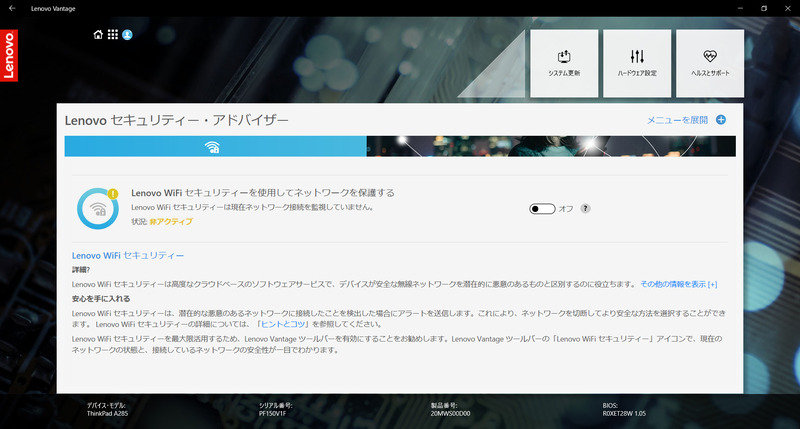Click the circular WiFi security status icon
Image resolution: width=800 pixels, height=429 pixels.
coord(97,209)
